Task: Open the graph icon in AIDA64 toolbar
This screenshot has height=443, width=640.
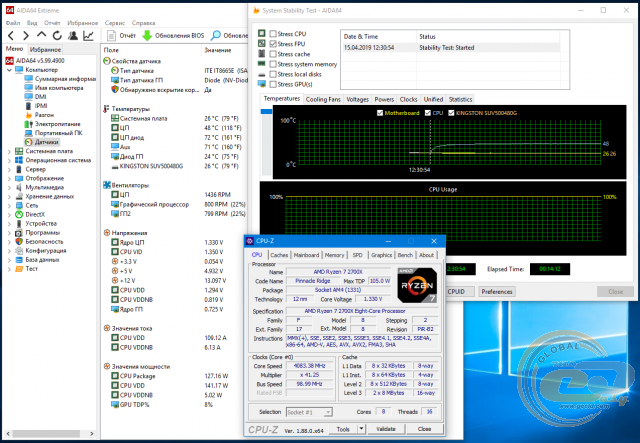Action: pyautogui.click(x=89, y=36)
